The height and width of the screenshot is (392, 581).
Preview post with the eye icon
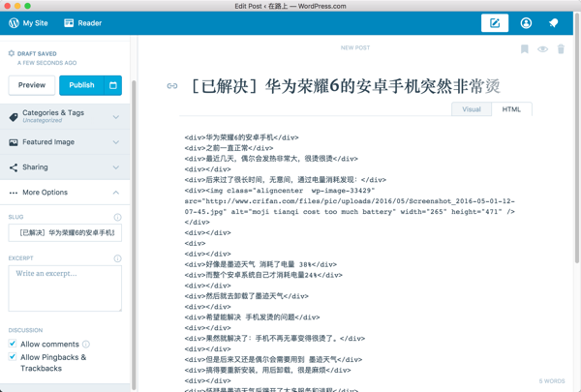coord(542,49)
